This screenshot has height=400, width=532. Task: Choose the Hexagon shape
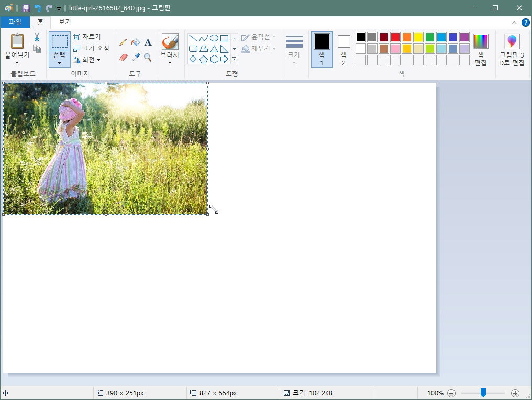point(214,59)
